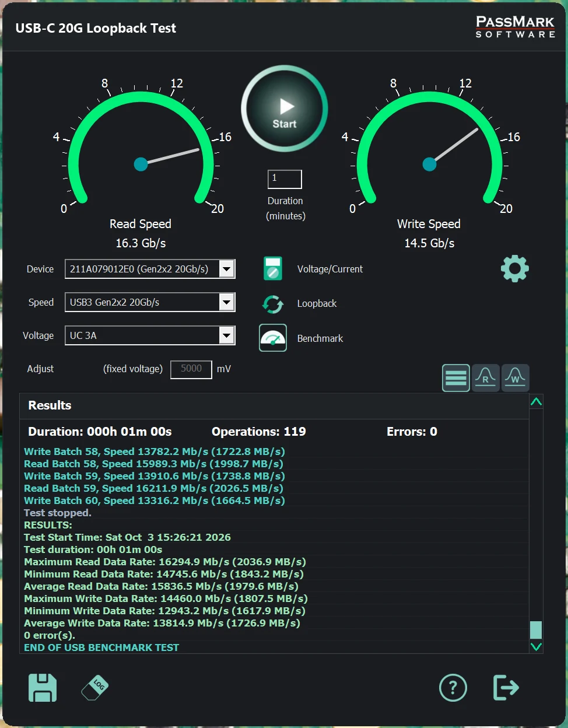
Task: Click the 'Read Batch 58' result line
Action: coord(153,464)
